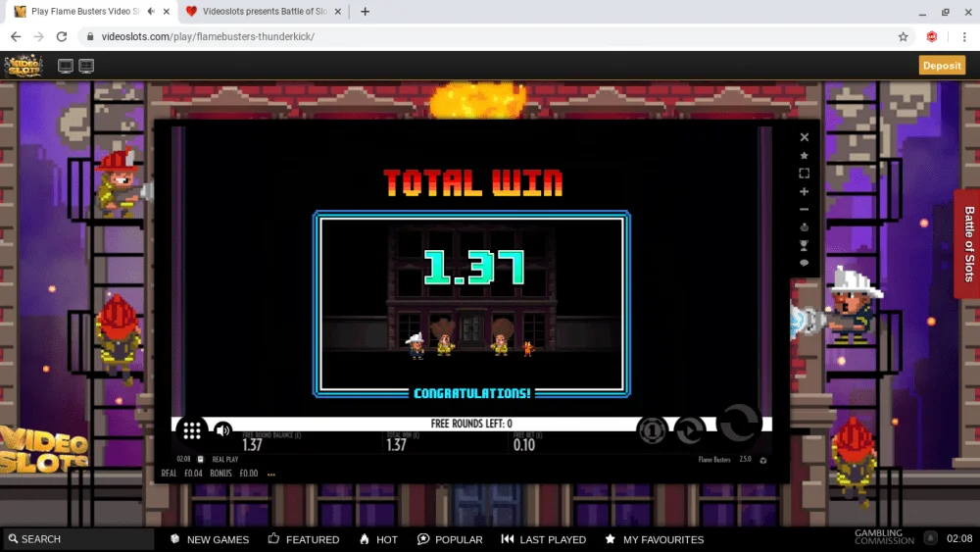Viewport: 980px width, 552px height.
Task: Open the trophy icon in game sidebar
Action: (x=805, y=245)
